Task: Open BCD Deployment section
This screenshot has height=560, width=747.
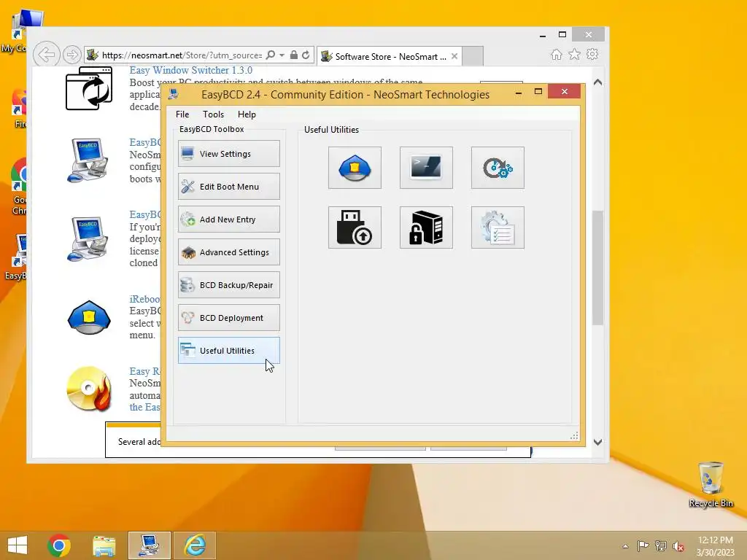Action: pos(228,318)
